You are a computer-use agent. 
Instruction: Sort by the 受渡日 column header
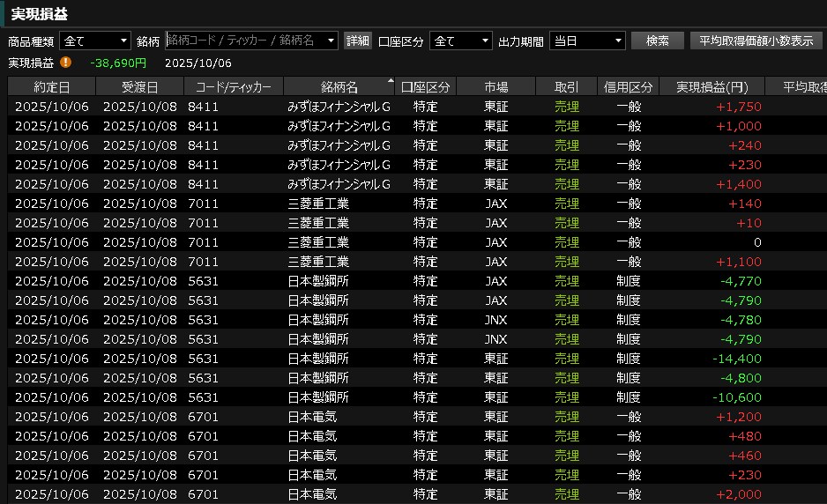coord(139,86)
